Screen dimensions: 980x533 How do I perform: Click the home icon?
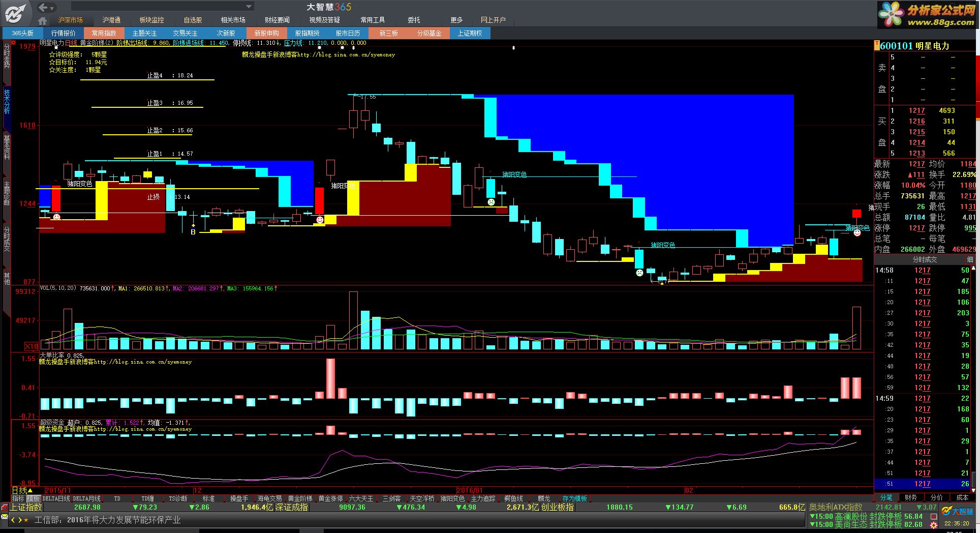[43, 20]
